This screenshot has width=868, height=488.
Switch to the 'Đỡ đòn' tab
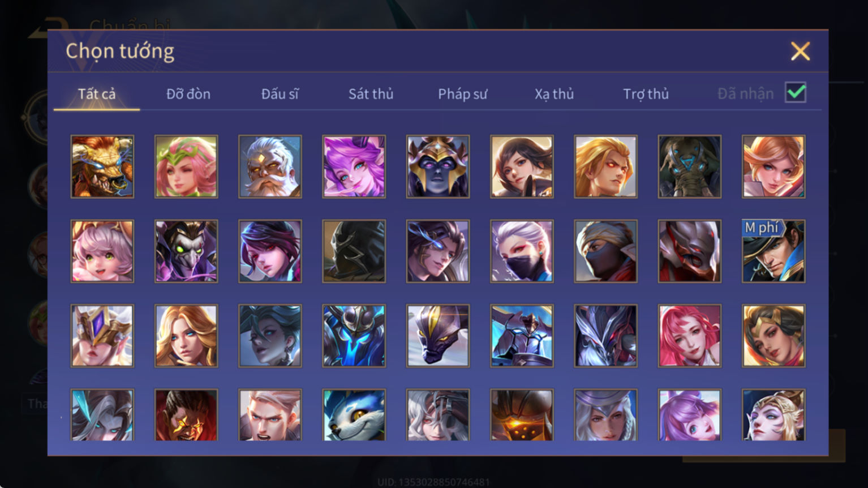click(188, 94)
